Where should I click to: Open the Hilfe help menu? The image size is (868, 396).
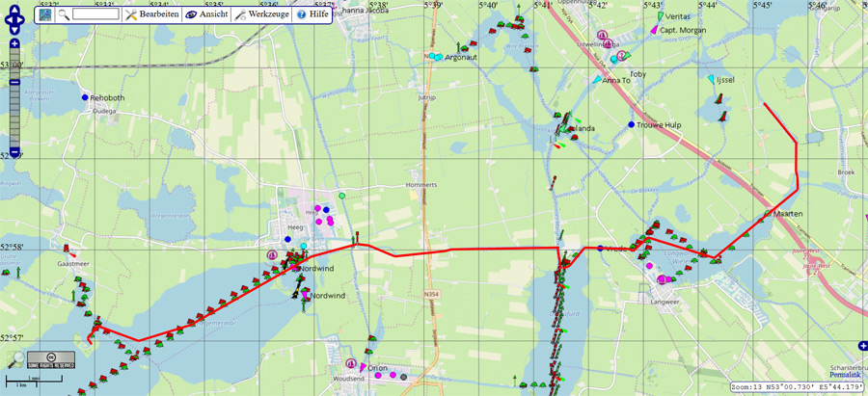(x=312, y=15)
